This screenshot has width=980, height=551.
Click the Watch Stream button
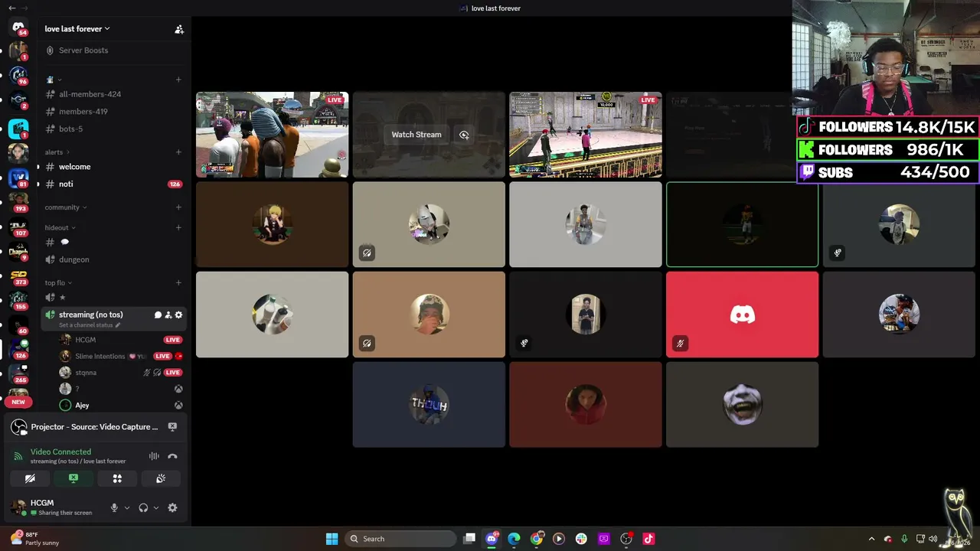click(416, 135)
